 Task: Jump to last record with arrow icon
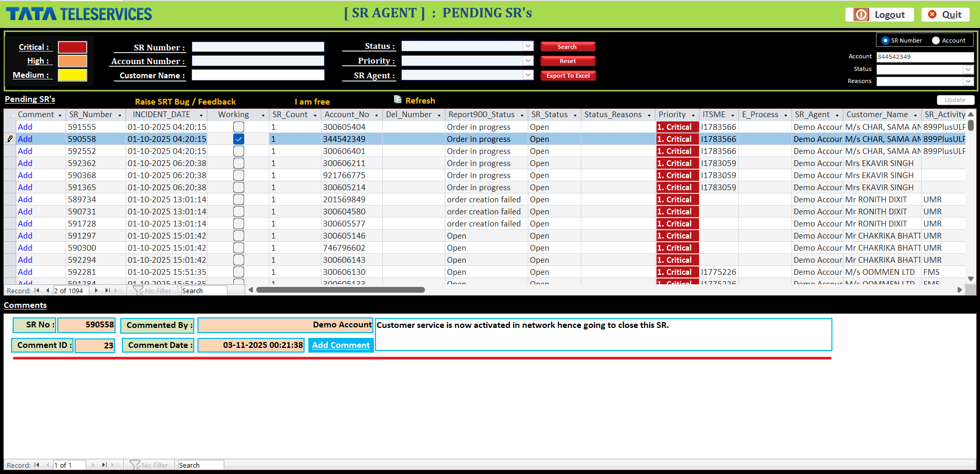pyautogui.click(x=107, y=290)
